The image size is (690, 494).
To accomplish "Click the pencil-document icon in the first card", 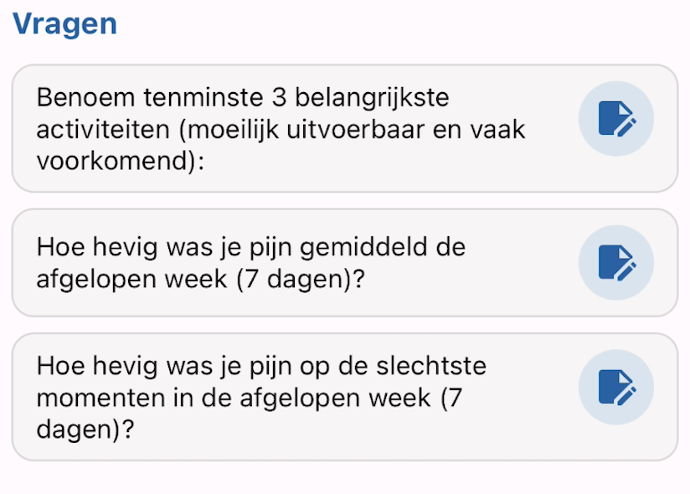I will (617, 119).
